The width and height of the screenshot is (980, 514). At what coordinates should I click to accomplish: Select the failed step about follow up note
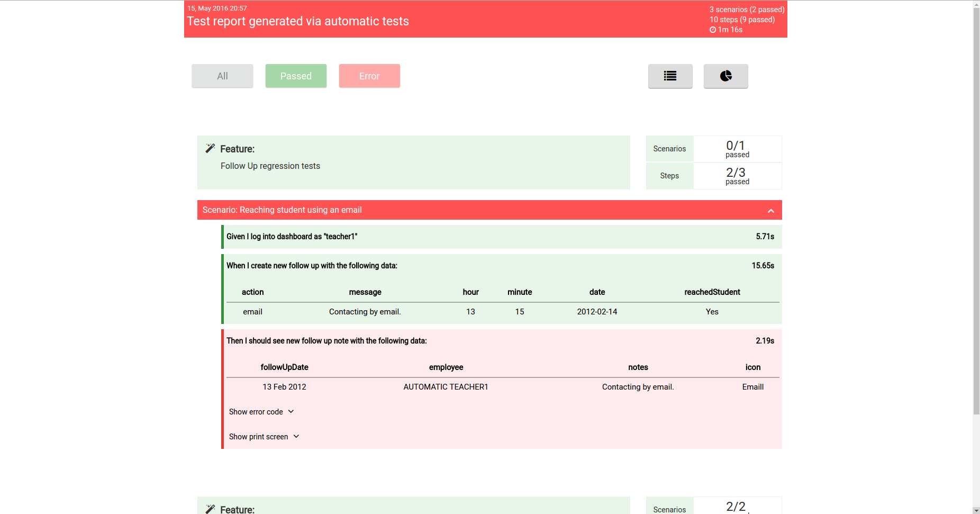click(x=326, y=340)
